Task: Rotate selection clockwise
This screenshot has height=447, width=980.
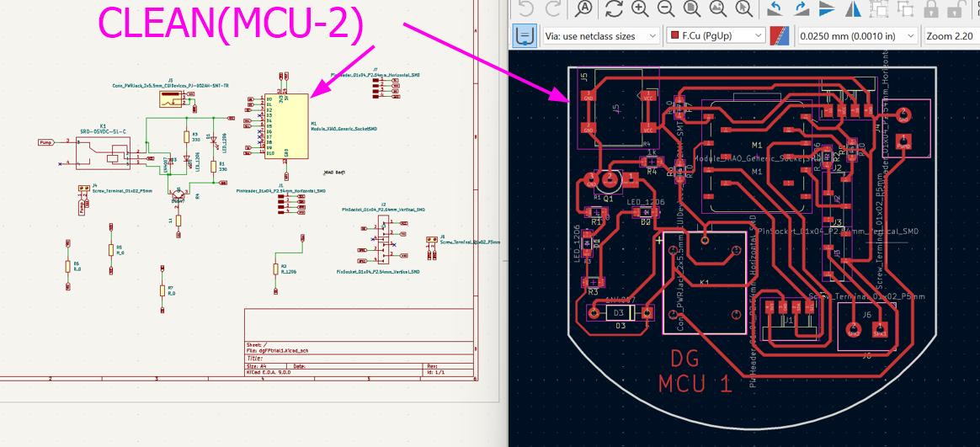Action: coord(802,8)
